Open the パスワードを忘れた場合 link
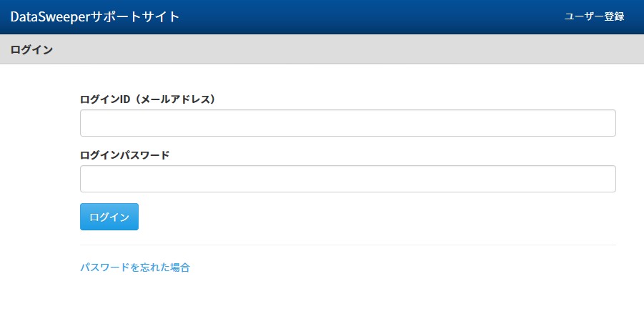This screenshot has height=309, width=644. pos(134,268)
